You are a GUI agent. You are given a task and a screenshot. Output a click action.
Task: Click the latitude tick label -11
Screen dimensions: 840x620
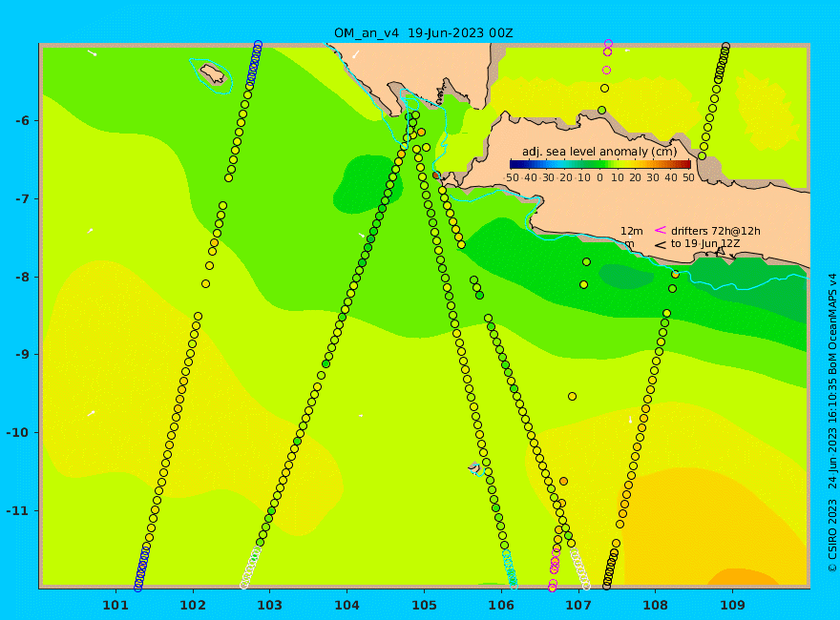[x=18, y=510]
